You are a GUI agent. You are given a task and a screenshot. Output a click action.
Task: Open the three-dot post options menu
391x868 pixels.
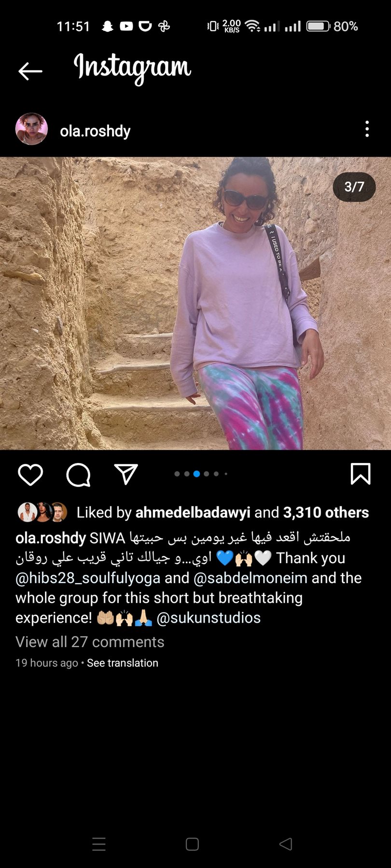(x=367, y=129)
